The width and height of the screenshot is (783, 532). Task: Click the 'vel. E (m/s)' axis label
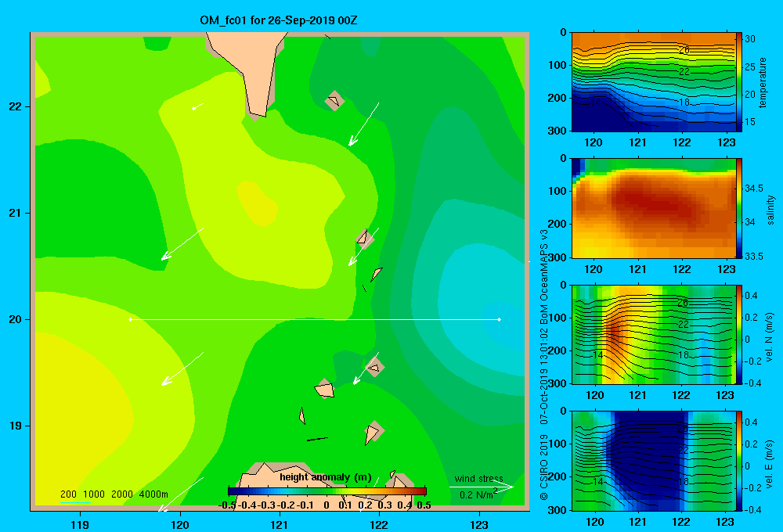tap(770, 464)
